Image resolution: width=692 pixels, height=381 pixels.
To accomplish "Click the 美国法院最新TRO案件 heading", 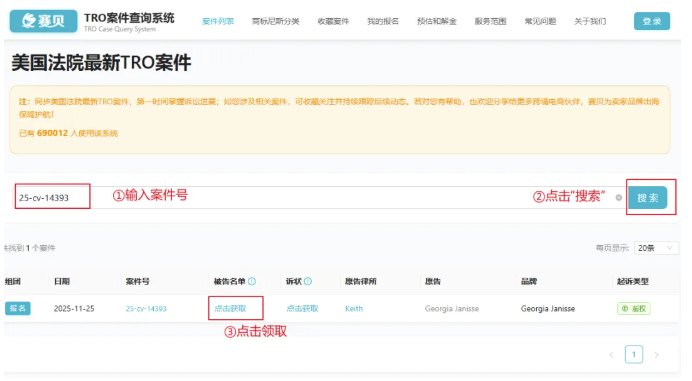I will tap(101, 63).
